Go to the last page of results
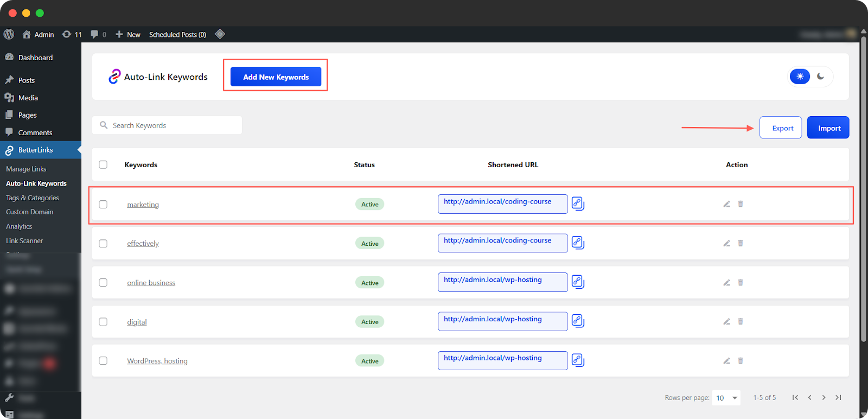The width and height of the screenshot is (868, 419). coord(838,397)
